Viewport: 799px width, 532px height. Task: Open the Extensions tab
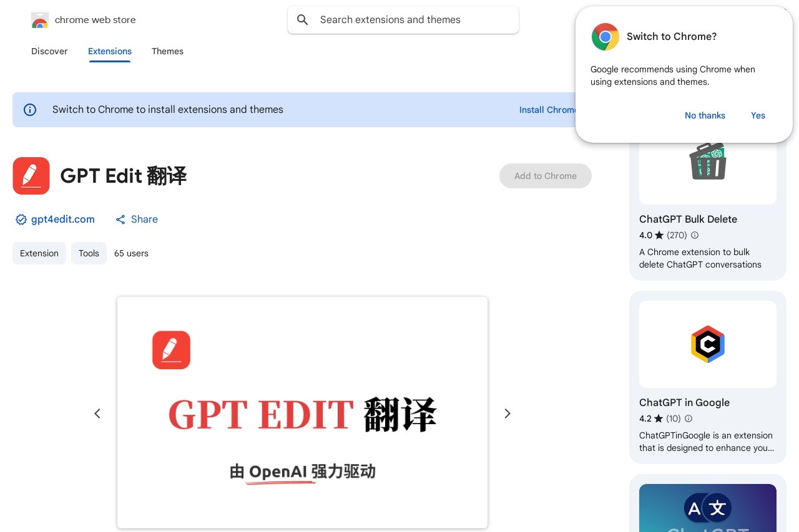point(110,51)
